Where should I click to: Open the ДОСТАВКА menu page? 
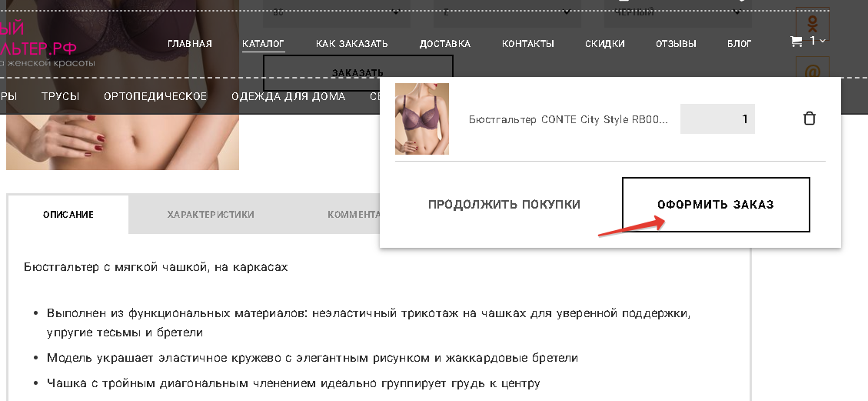444,44
